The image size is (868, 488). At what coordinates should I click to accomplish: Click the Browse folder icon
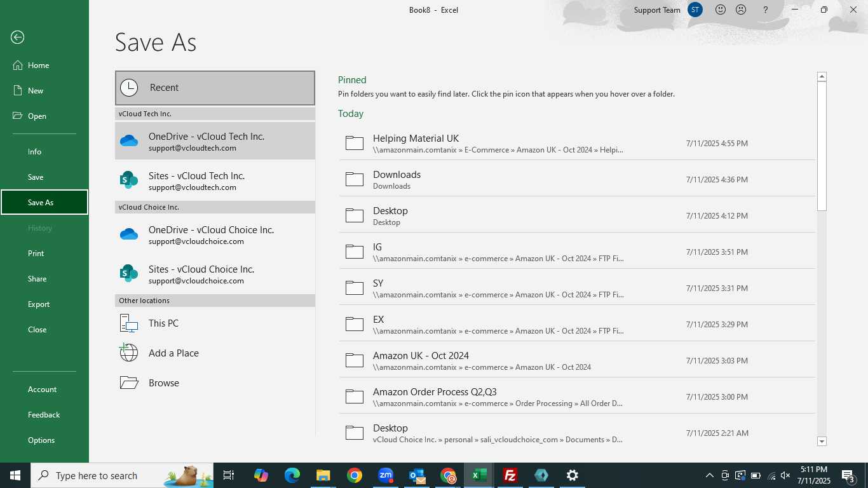pyautogui.click(x=129, y=383)
